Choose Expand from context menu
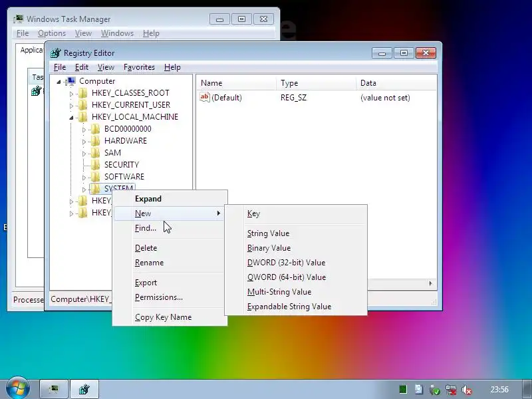532x399 pixels. (170, 199)
